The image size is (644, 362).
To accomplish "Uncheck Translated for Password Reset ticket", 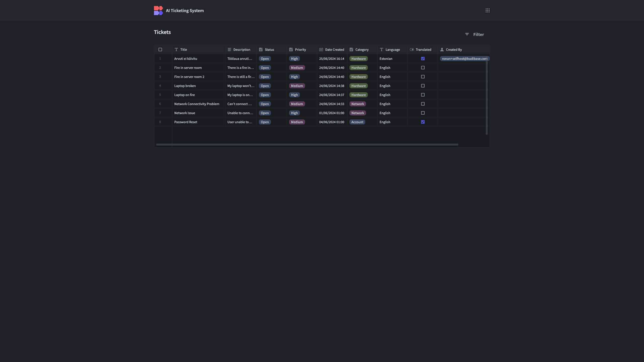I will click(423, 122).
